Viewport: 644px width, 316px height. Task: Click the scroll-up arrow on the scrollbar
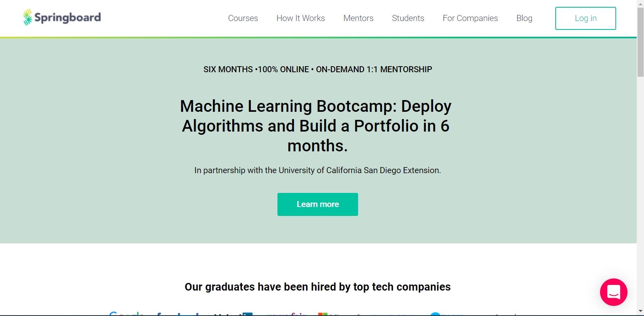click(640, 3)
